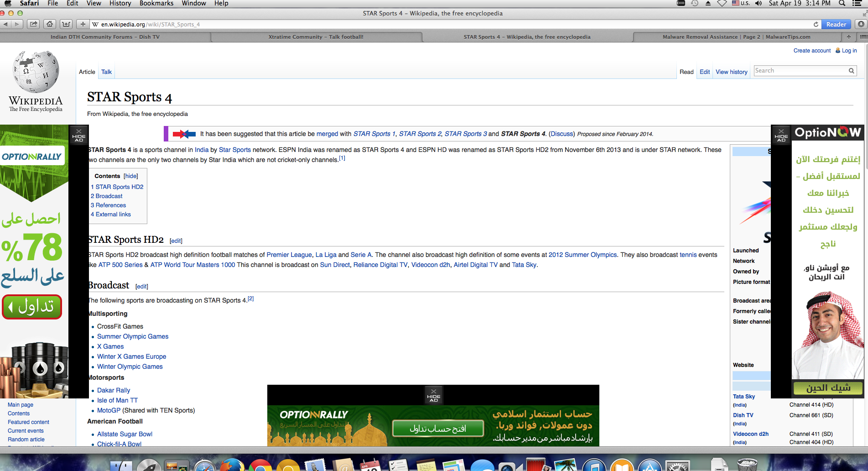Image resolution: width=868 pixels, height=471 pixels.
Task: Open the Downloads button in Safari toolbar
Action: [x=861, y=24]
